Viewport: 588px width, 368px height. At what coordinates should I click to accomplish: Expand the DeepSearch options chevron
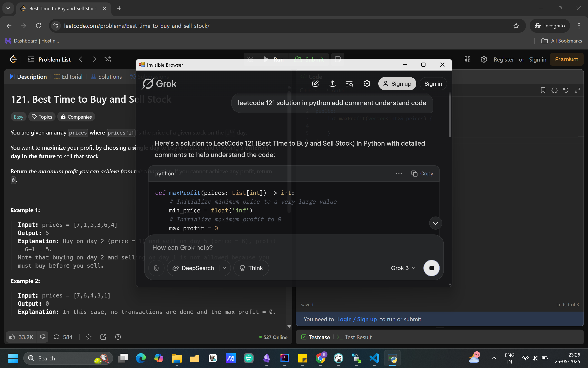click(225, 268)
